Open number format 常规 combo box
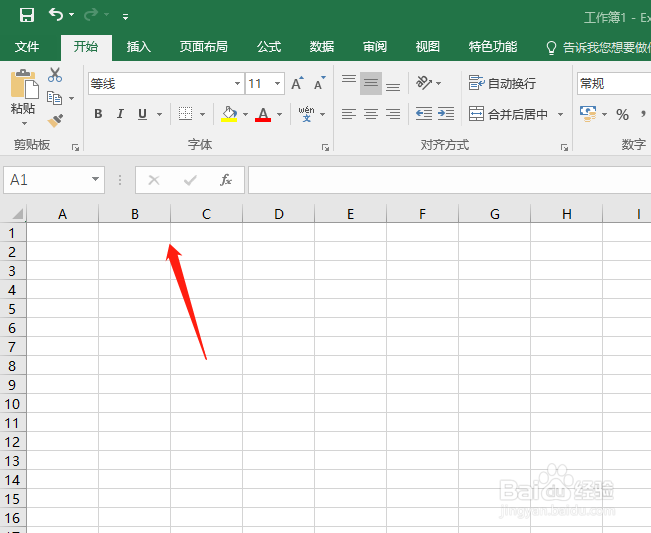The image size is (651, 533). pyautogui.click(x=614, y=83)
